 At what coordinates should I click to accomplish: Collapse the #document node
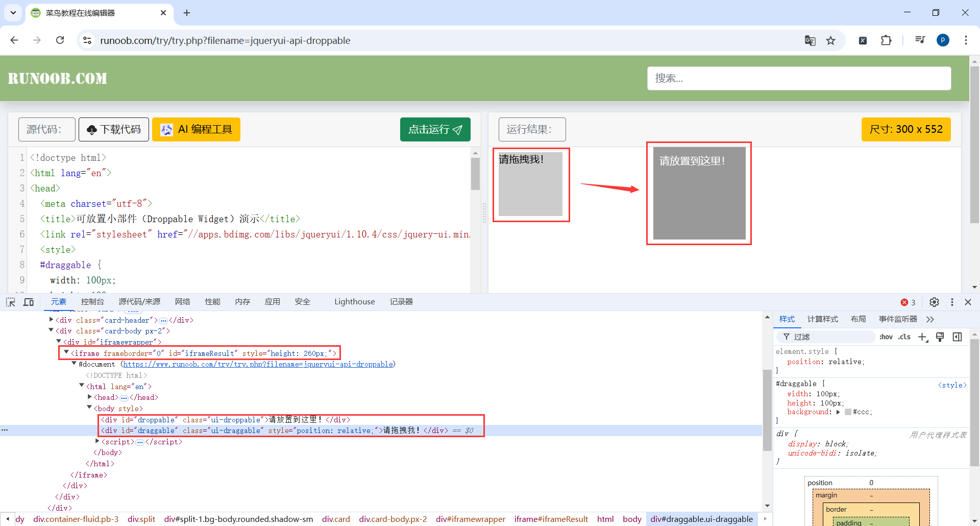tap(74, 364)
